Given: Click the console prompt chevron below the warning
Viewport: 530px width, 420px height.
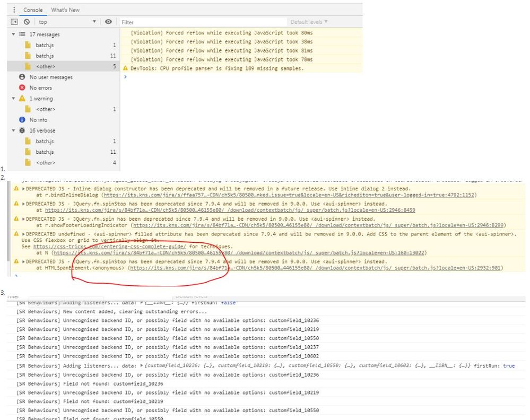Looking at the screenshot, I should 125,77.
